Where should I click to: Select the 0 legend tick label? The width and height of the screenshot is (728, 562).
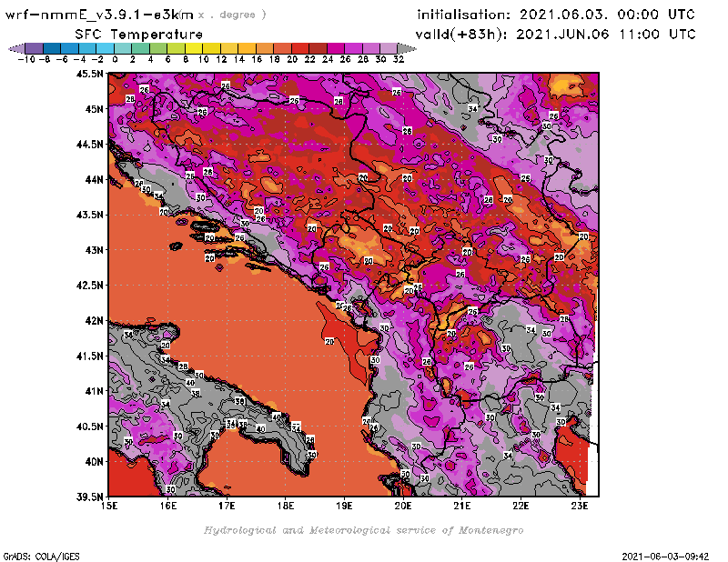click(x=115, y=59)
